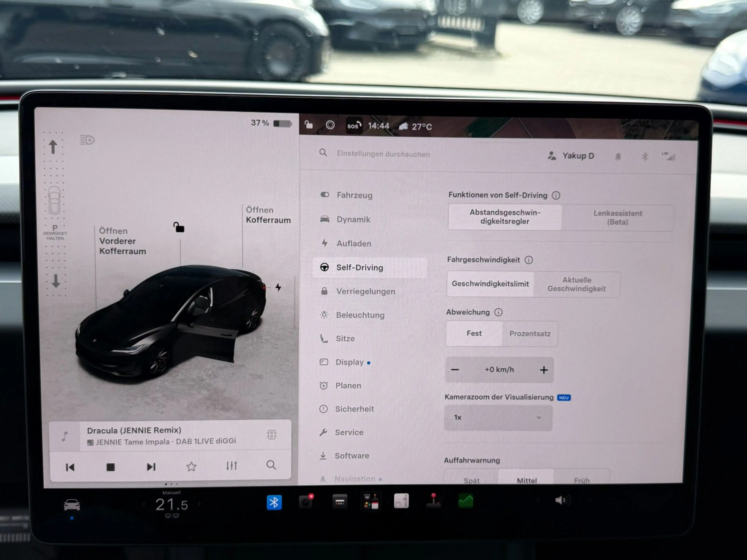The width and height of the screenshot is (747, 560).
Task: Tap the auto high beam headlight icon
Action: [87, 140]
